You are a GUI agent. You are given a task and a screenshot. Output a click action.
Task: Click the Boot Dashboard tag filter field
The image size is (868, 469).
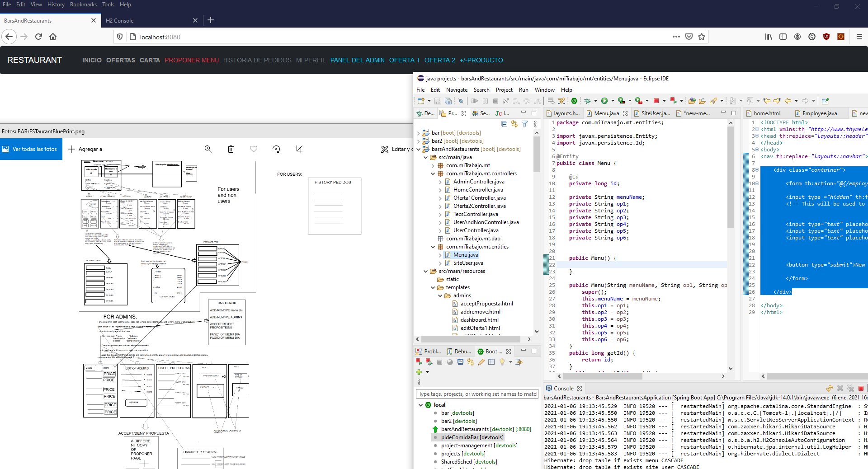click(x=477, y=394)
